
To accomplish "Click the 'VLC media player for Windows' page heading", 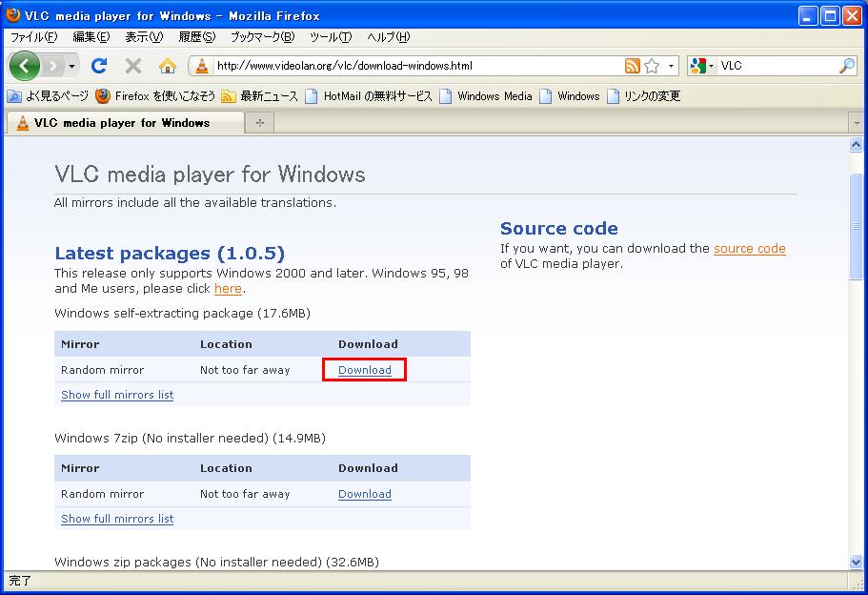I will click(210, 174).
